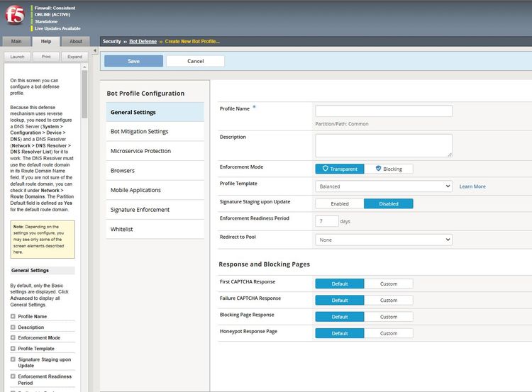Click the plus icon beside Profile Template help
The height and width of the screenshot is (392, 532).
coord(13,349)
